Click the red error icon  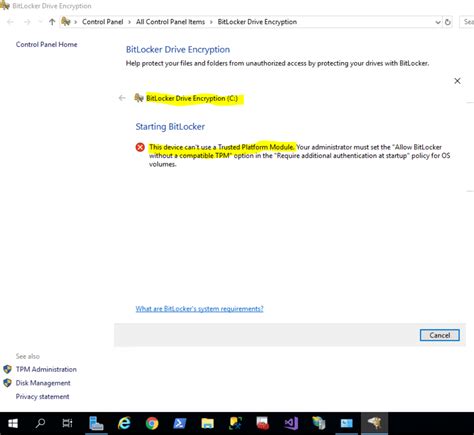coord(140,147)
